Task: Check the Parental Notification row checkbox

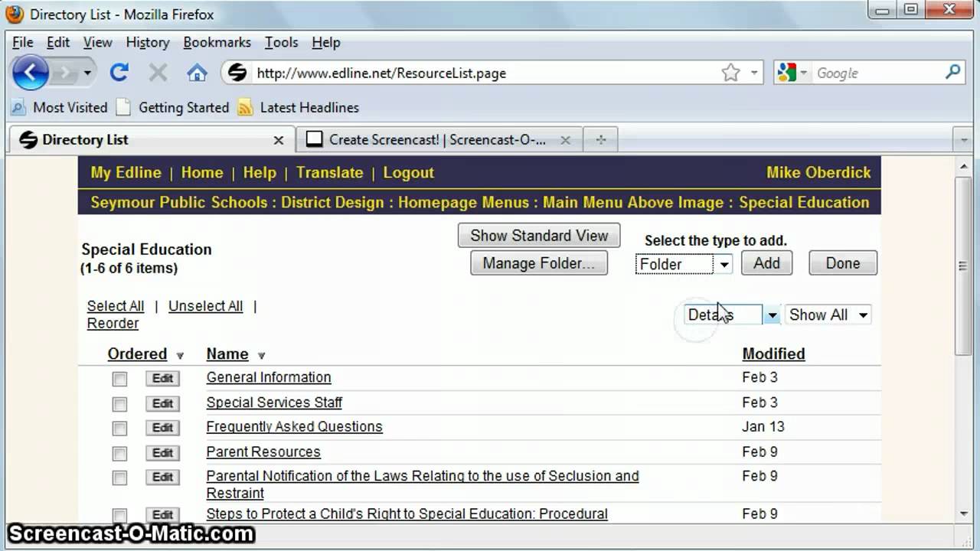Action: click(119, 478)
